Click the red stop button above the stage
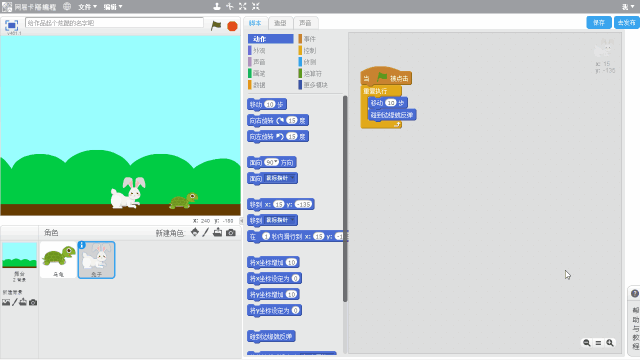 (x=232, y=26)
